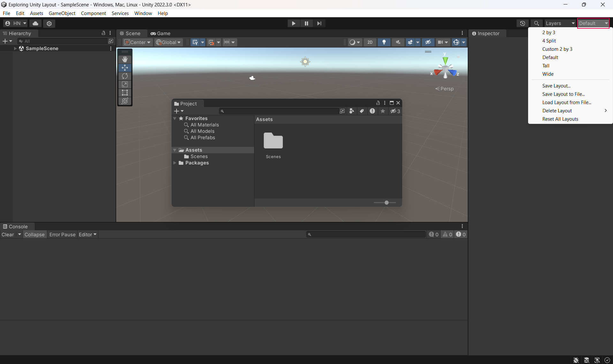This screenshot has width=613, height=364.
Task: Click the cloud services icon
Action: point(35,23)
